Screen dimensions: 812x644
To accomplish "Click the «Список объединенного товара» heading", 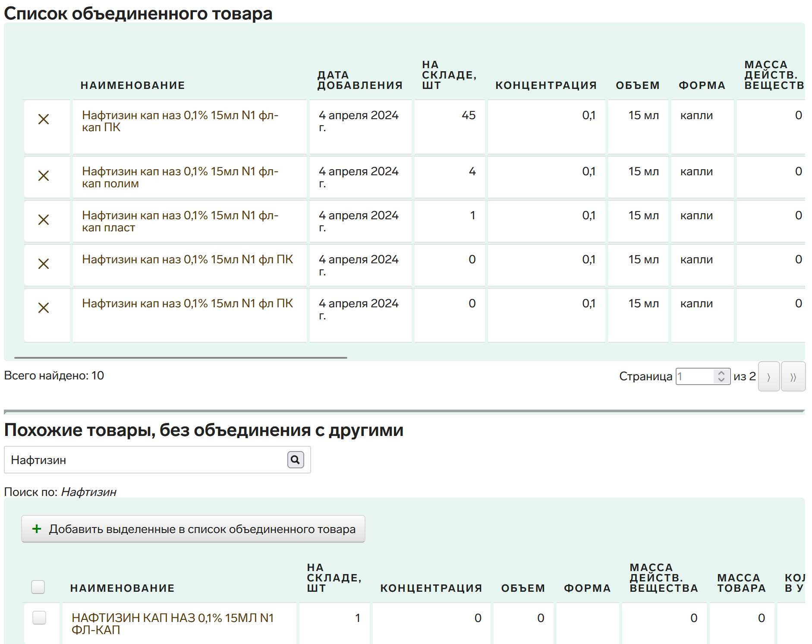I will click(x=138, y=13).
